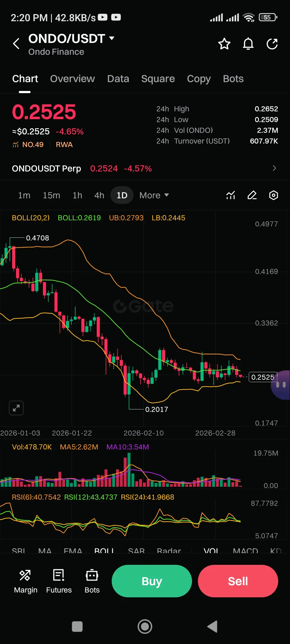This screenshot has width=290, height=644.
Task: Tap the floating assistant bubble
Action: [281, 385]
